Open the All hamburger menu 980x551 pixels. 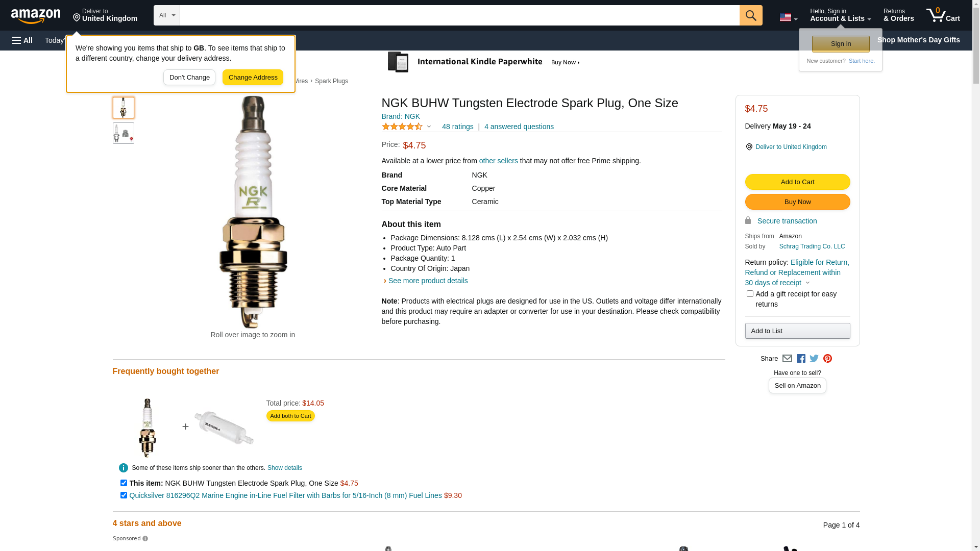pyautogui.click(x=22, y=40)
